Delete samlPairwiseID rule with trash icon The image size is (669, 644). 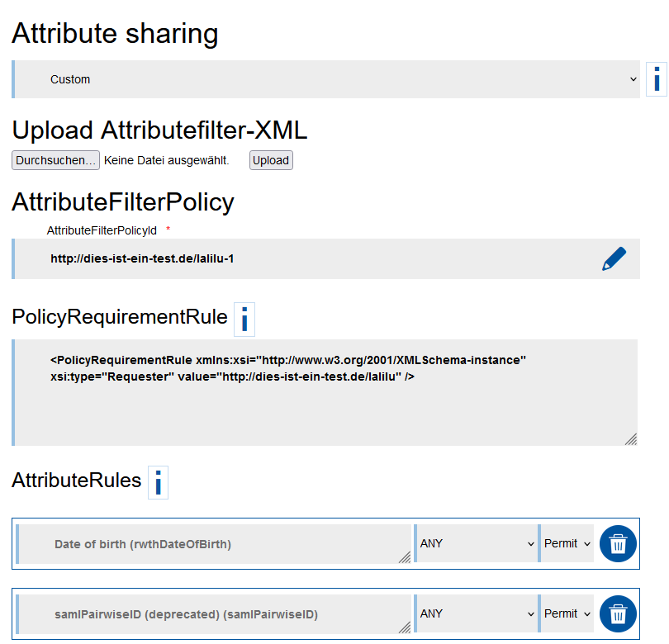point(618,613)
